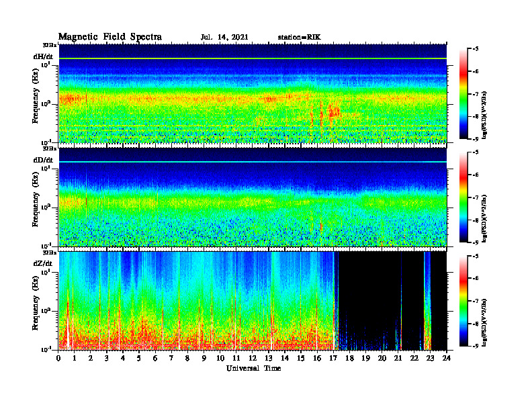Click the 'dD/dt' panel label

tap(43, 160)
